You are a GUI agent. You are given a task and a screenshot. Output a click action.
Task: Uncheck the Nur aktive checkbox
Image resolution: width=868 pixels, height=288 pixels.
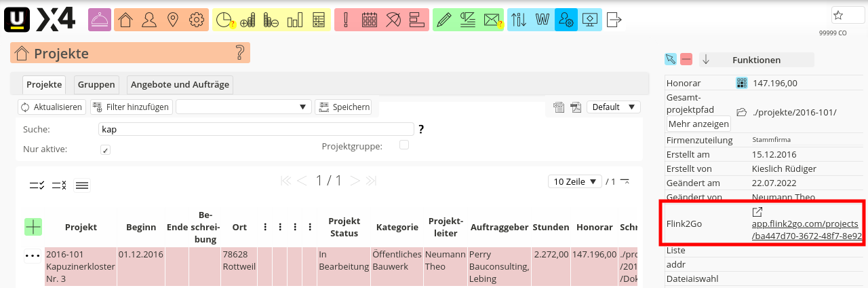pos(105,149)
